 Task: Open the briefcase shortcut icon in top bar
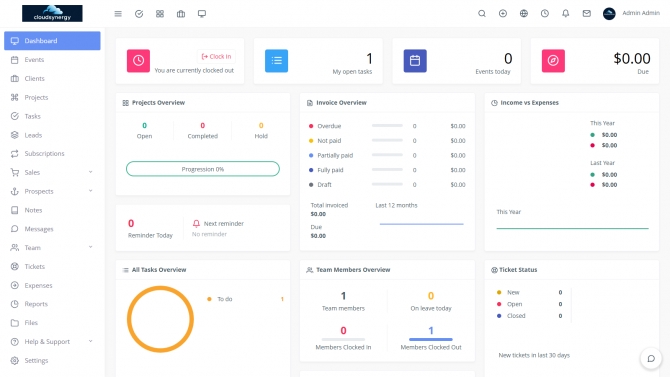181,14
